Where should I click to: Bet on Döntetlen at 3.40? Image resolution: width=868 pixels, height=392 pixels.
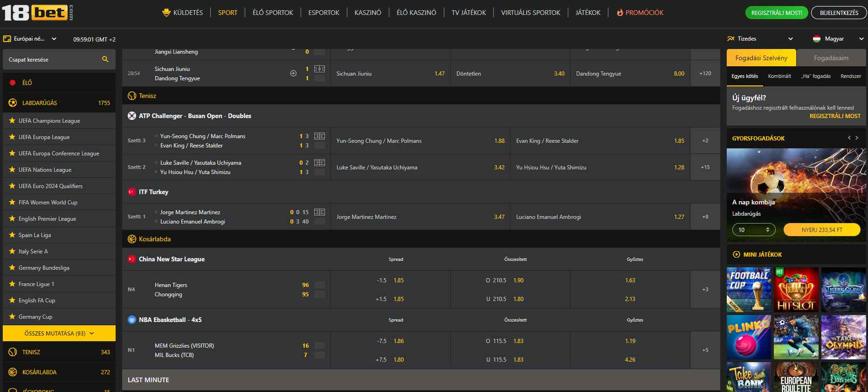point(510,73)
